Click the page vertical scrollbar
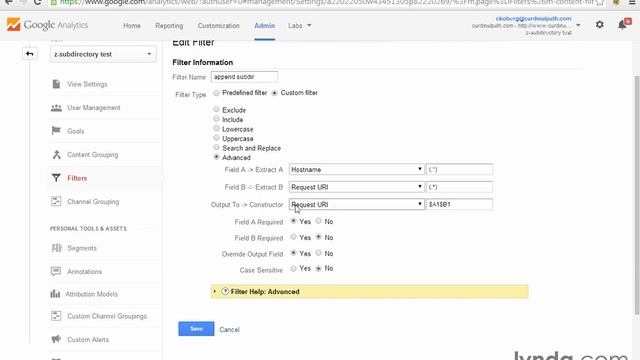 coord(637,195)
